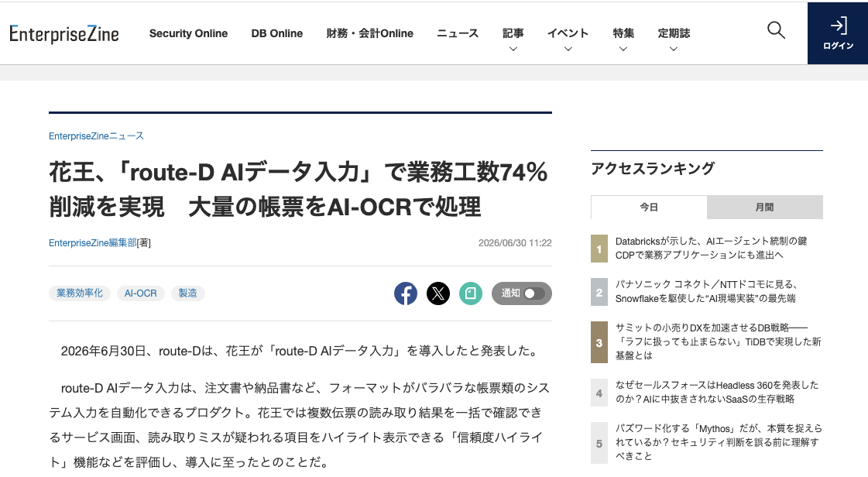Viewport: 868px width, 477px height.
Task: Open the search magnifier icon
Action: click(x=776, y=30)
